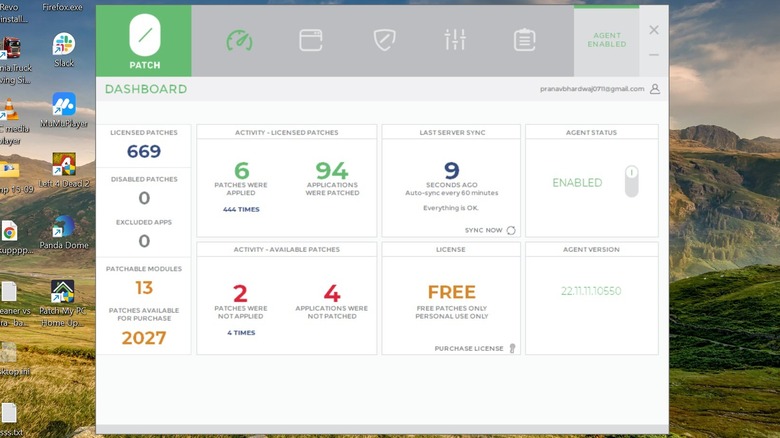Click the Agent Enabled indicator in header
Screen dimensions: 780x438
606,40
